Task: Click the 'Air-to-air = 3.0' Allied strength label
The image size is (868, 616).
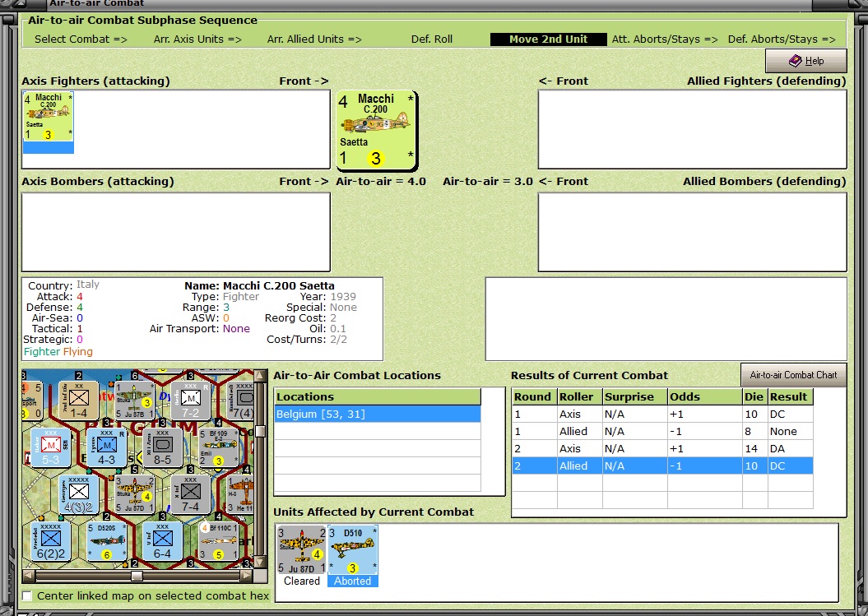Action: [488, 182]
